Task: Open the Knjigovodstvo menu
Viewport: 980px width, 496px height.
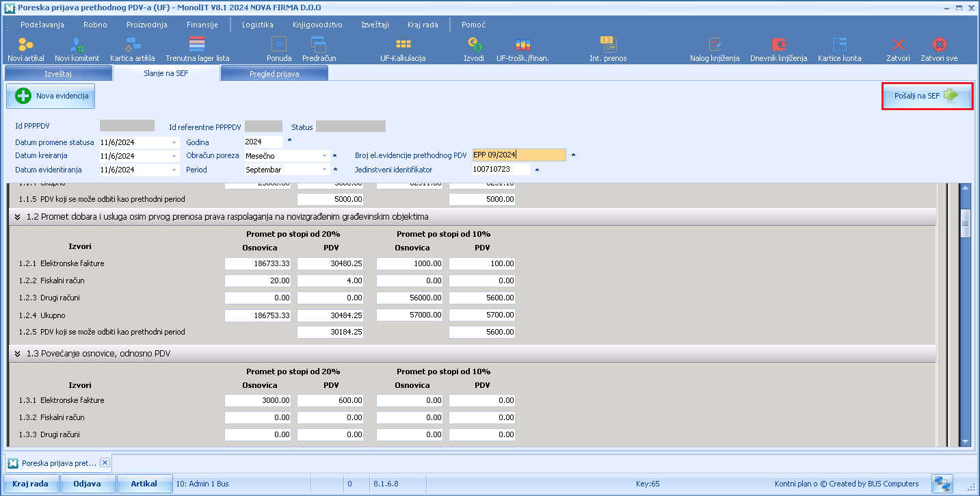Action: click(317, 25)
